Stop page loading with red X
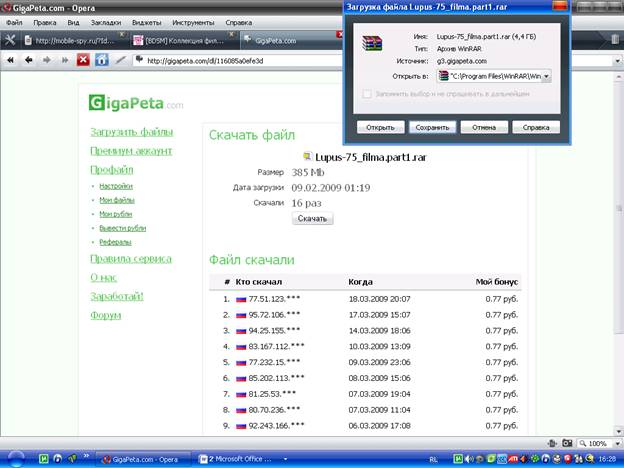Image resolution: width=624 pixels, height=468 pixels. [x=83, y=60]
